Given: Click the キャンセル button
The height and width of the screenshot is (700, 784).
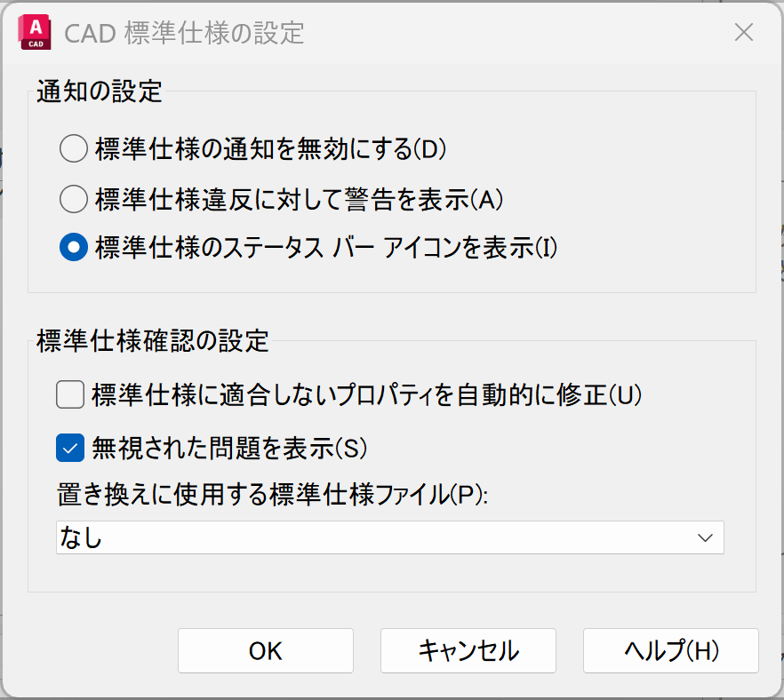Looking at the screenshot, I should 468,650.
